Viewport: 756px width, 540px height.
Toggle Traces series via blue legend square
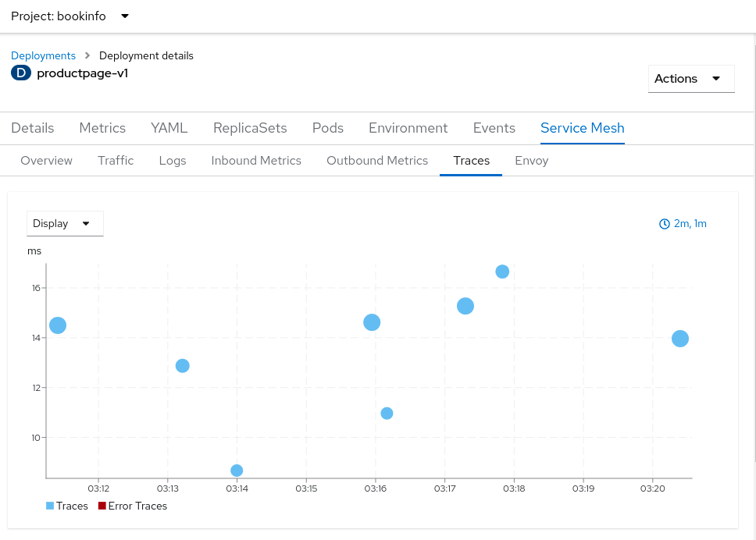pyautogui.click(x=50, y=506)
